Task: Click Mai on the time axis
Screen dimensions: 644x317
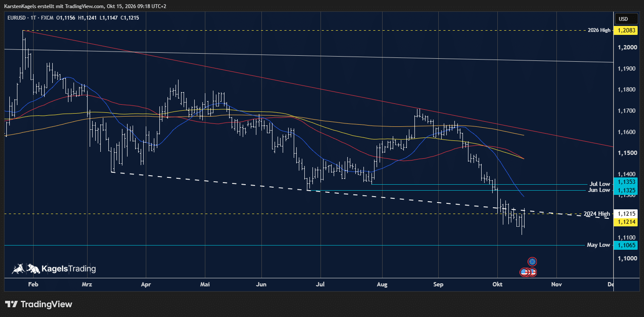Action: tap(205, 284)
